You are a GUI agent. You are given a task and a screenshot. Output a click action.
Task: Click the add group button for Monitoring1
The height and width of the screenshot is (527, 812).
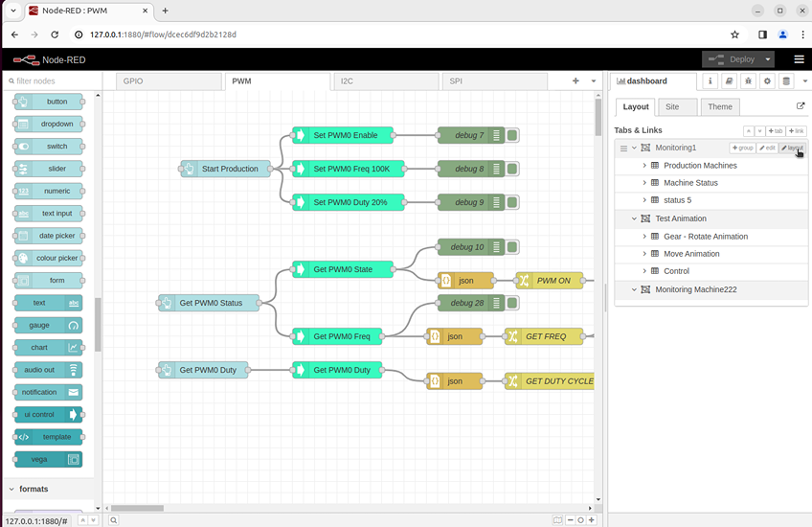[742, 149]
